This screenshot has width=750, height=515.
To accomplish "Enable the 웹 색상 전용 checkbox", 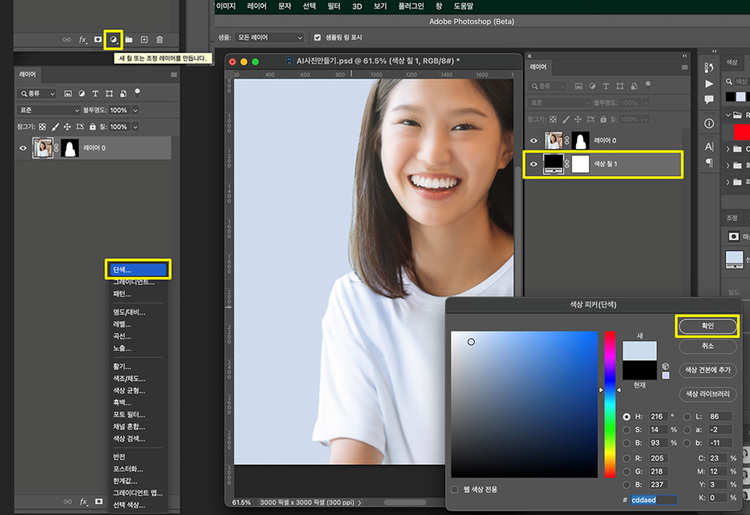I will [456, 489].
